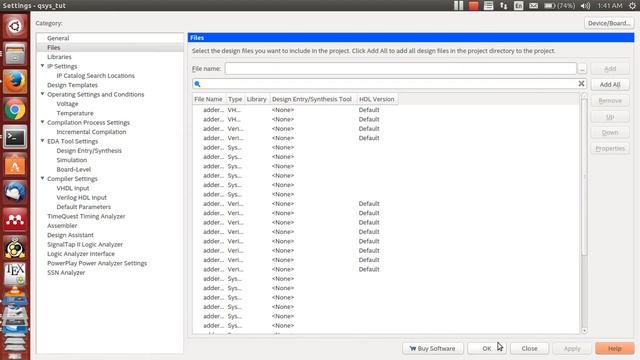
Task: Collapse the IP Settings tree node arrow
Action: pyautogui.click(x=42, y=66)
